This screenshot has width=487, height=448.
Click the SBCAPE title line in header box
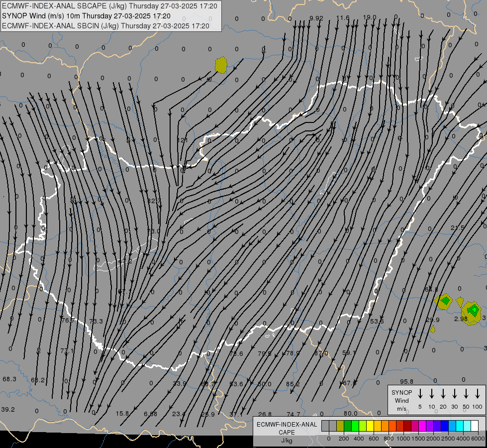pyautogui.click(x=109, y=6)
